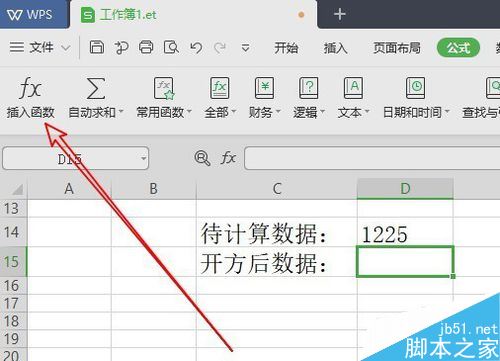
Task: Switch to the 开始 ribbon tab
Action: [x=286, y=48]
